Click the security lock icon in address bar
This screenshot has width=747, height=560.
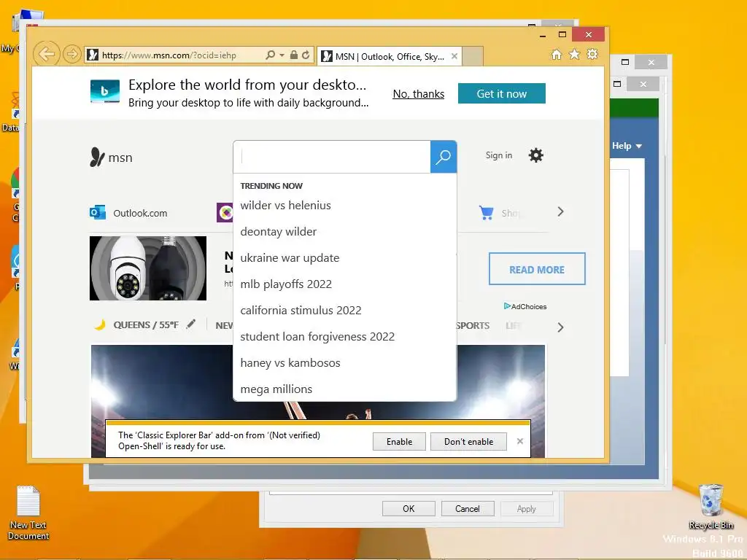coord(294,55)
